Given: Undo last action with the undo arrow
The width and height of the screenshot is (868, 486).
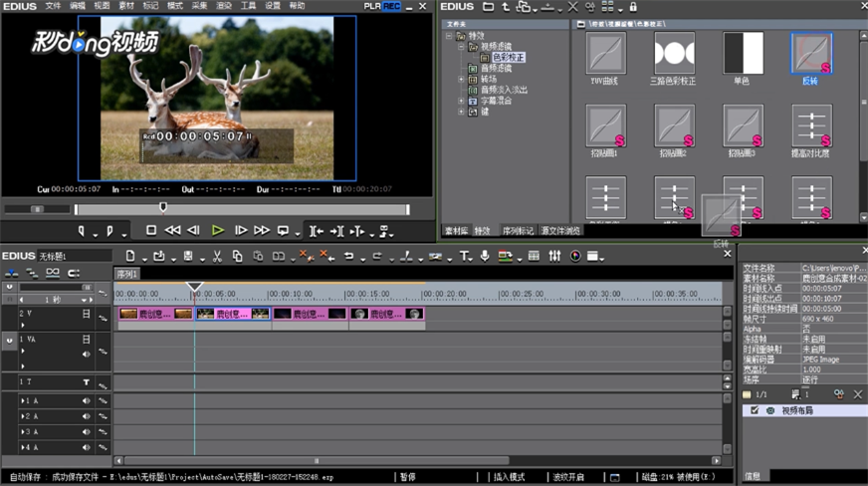Looking at the screenshot, I should (x=348, y=256).
